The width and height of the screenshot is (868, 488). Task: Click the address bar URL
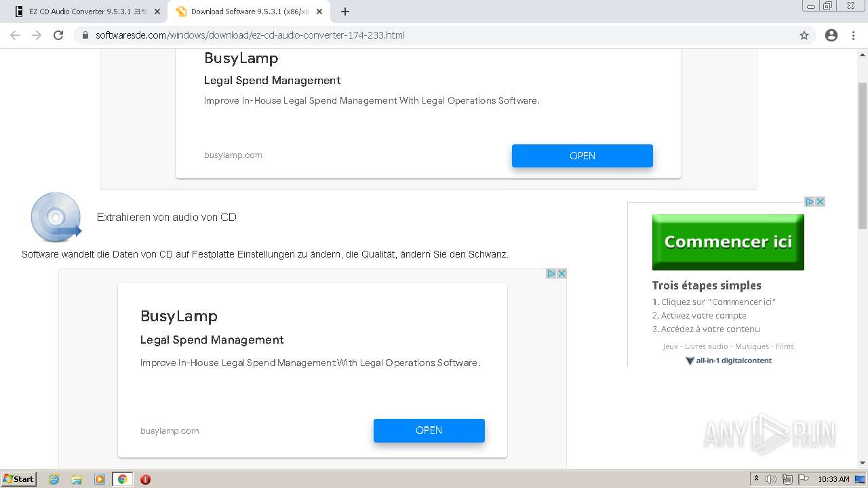pos(250,35)
